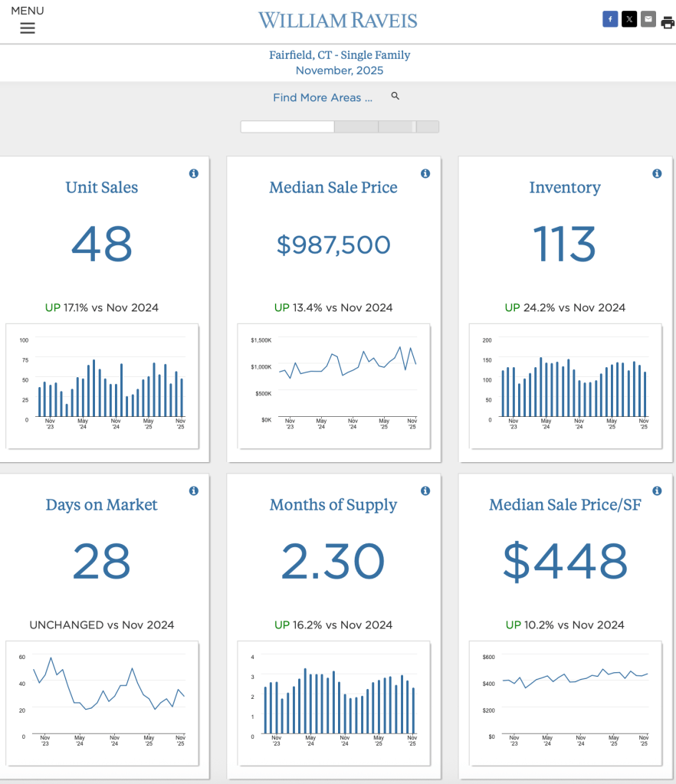View info for Median Sale Price/SF card
Screen dimensions: 676x784
coord(657,490)
